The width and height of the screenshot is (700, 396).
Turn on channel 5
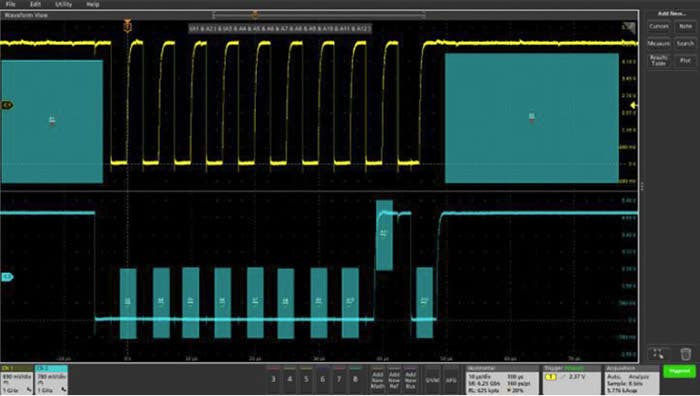[x=306, y=379]
